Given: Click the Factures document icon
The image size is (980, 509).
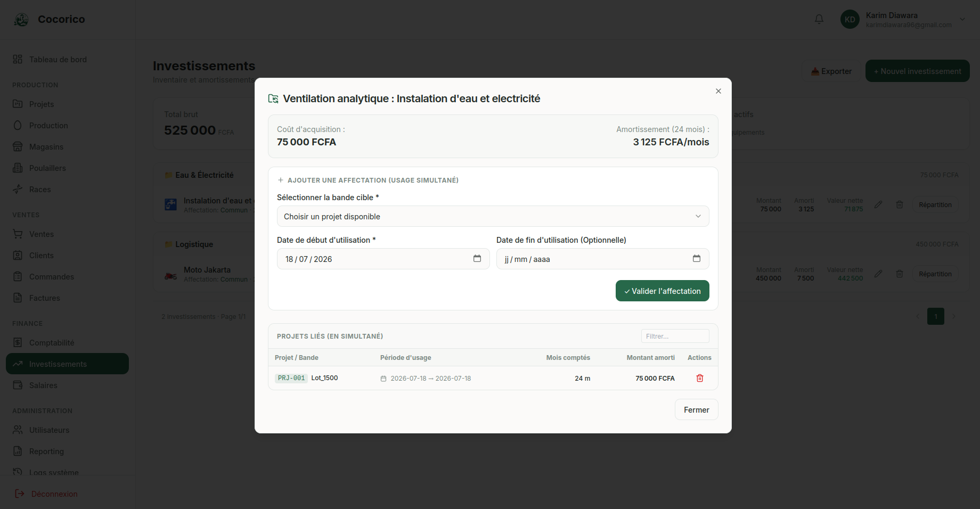Looking at the screenshot, I should [x=18, y=298].
